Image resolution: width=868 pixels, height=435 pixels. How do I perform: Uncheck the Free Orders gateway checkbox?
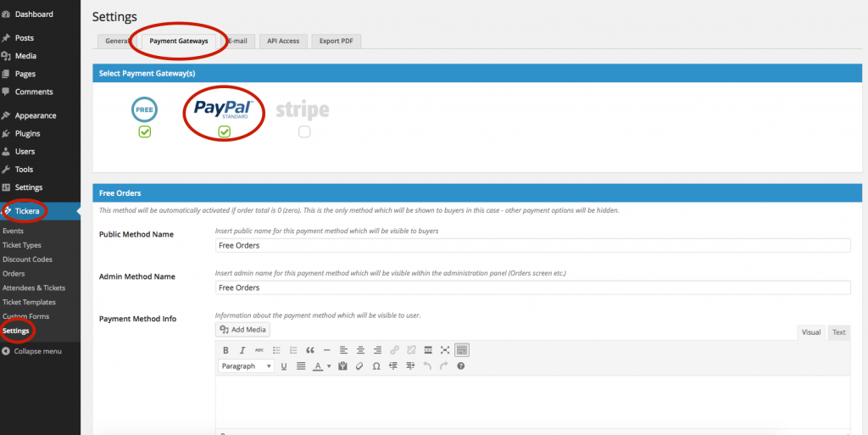pos(145,132)
